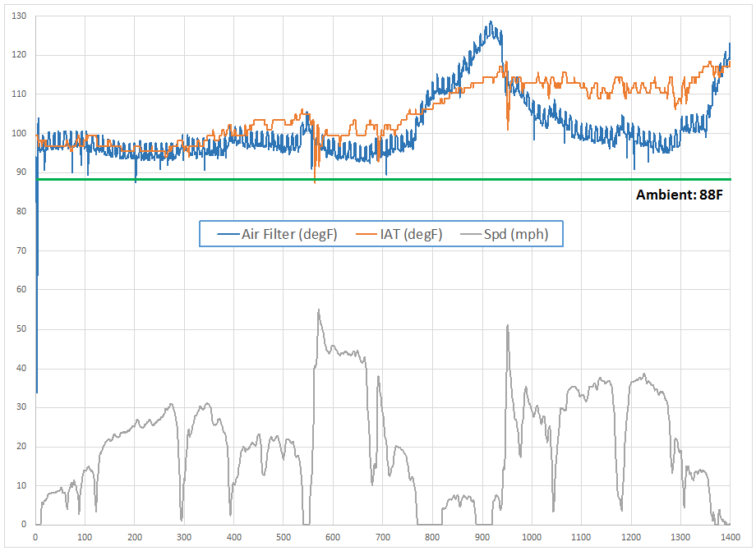756x551 pixels.
Task: Click the y-axis label 90
Action: click(x=20, y=172)
